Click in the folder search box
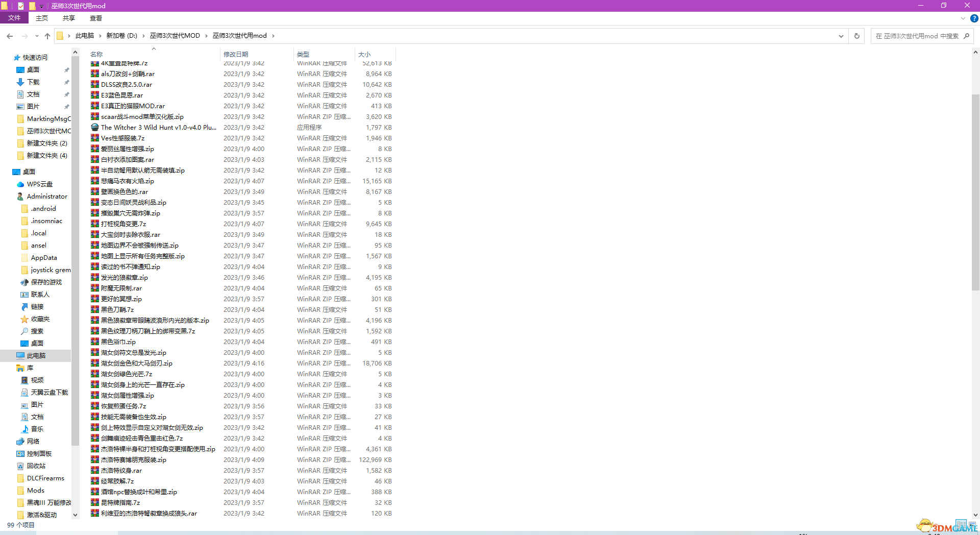The height and width of the screenshot is (535, 980). (916, 36)
